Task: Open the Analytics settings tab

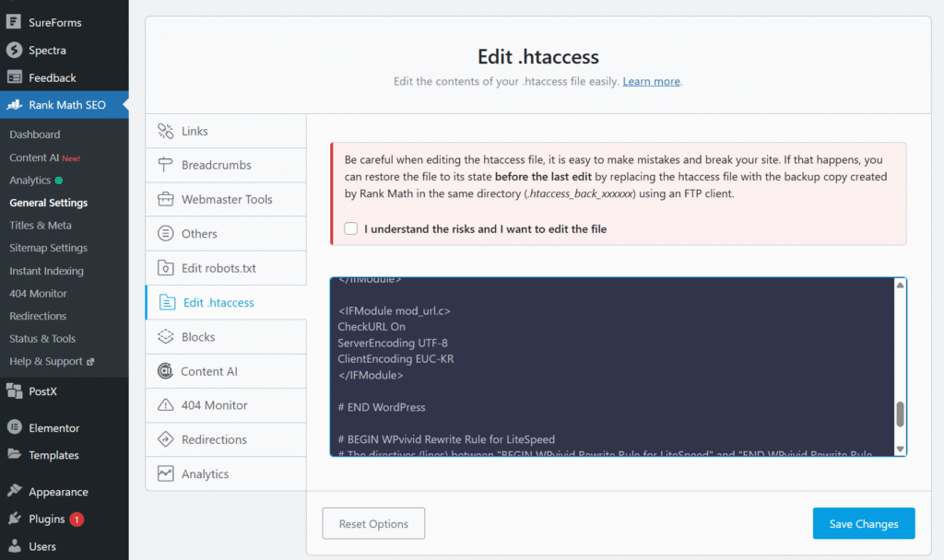Action: 226,473
